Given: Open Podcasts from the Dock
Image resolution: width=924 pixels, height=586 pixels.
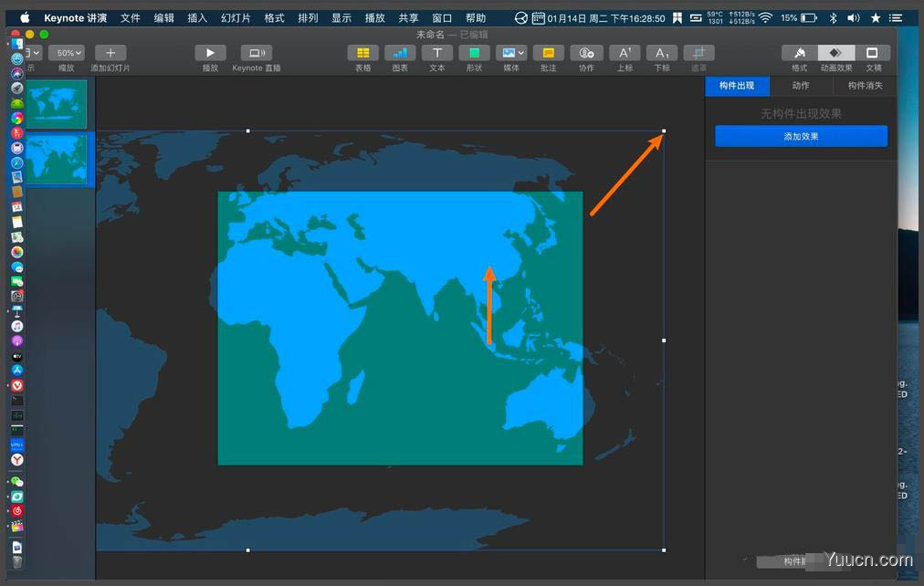Looking at the screenshot, I should [17, 341].
